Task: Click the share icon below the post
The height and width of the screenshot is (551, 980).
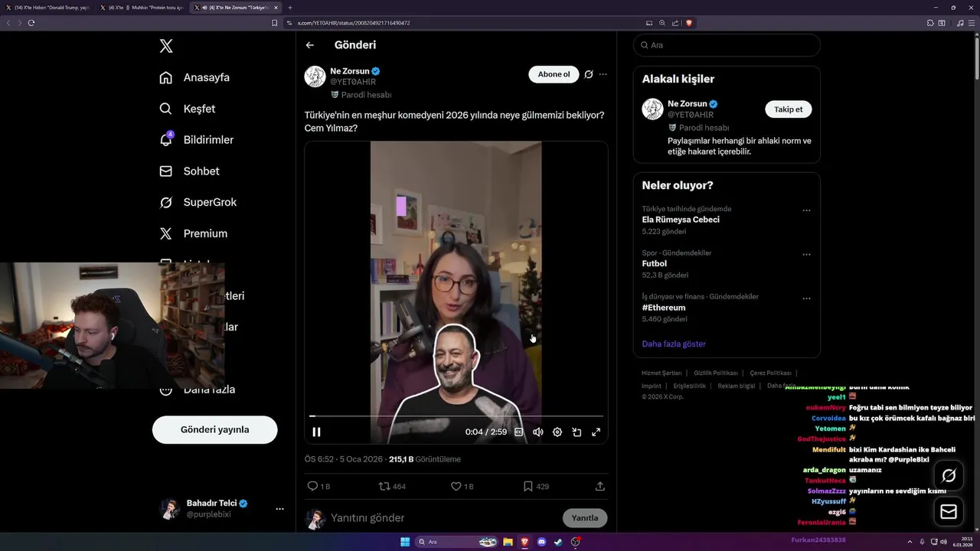Action: click(600, 486)
